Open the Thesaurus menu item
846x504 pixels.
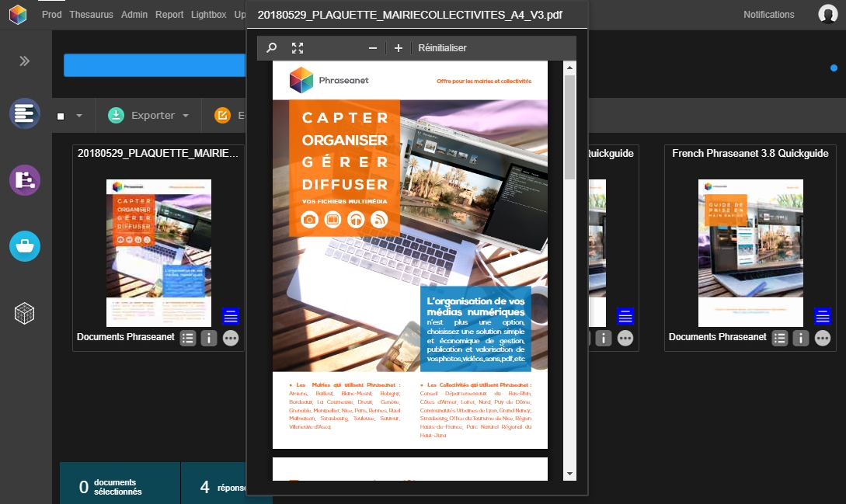pos(92,15)
